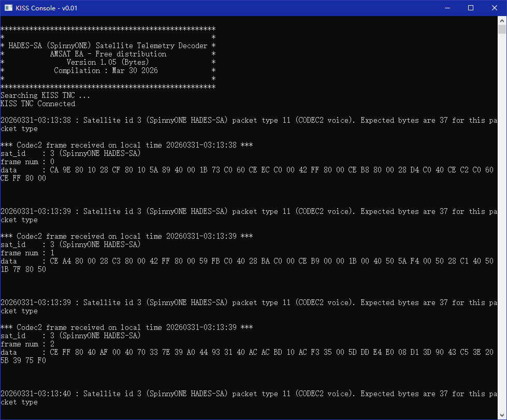Click the "frame num : 1" line
This screenshot has width=507, height=420.
tap(27, 253)
